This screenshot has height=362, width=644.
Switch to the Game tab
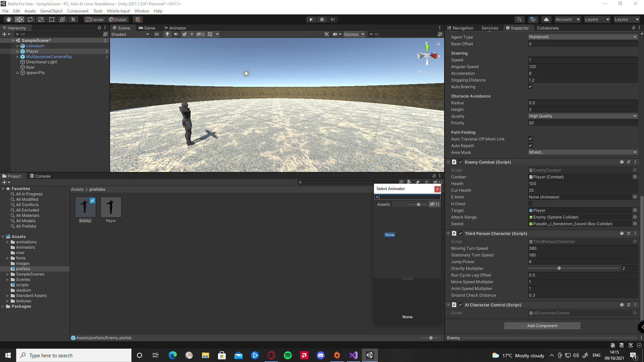pyautogui.click(x=147, y=28)
